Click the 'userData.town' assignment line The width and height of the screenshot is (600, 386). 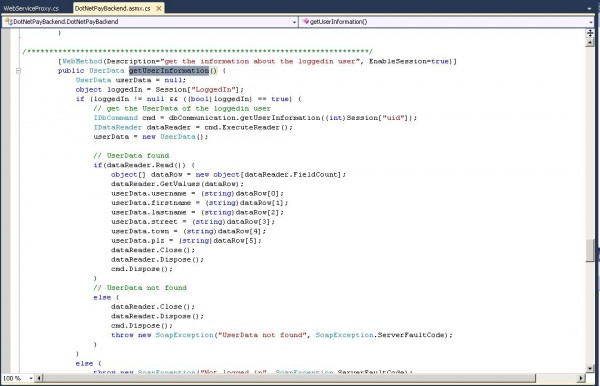pyautogui.click(x=188, y=231)
